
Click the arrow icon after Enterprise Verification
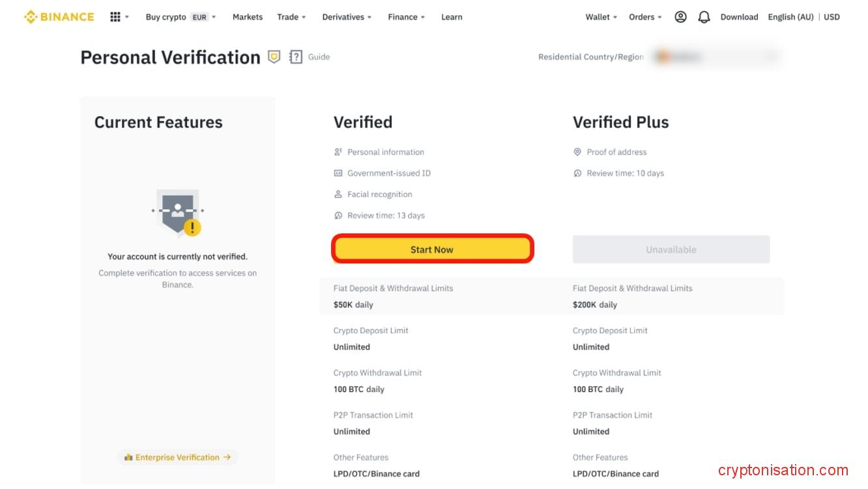pyautogui.click(x=227, y=457)
